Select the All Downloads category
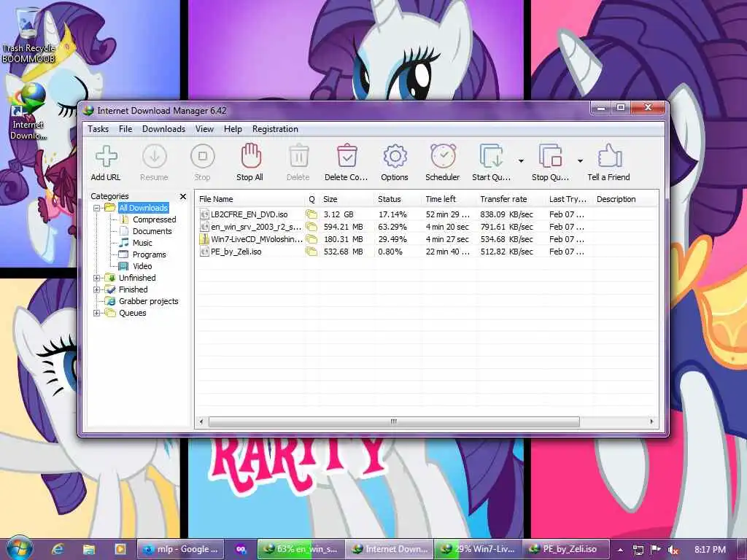This screenshot has width=747, height=560. (144, 208)
